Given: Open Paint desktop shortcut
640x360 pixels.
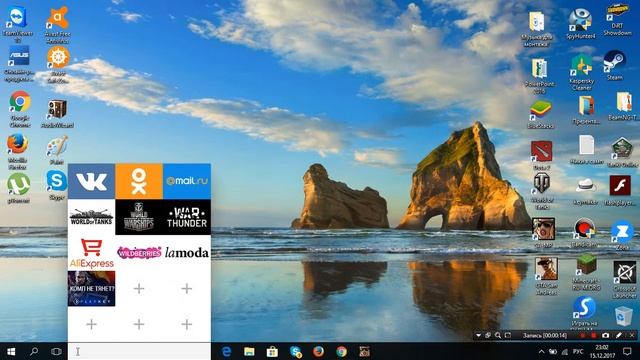Looking at the screenshot, I should point(57,150).
